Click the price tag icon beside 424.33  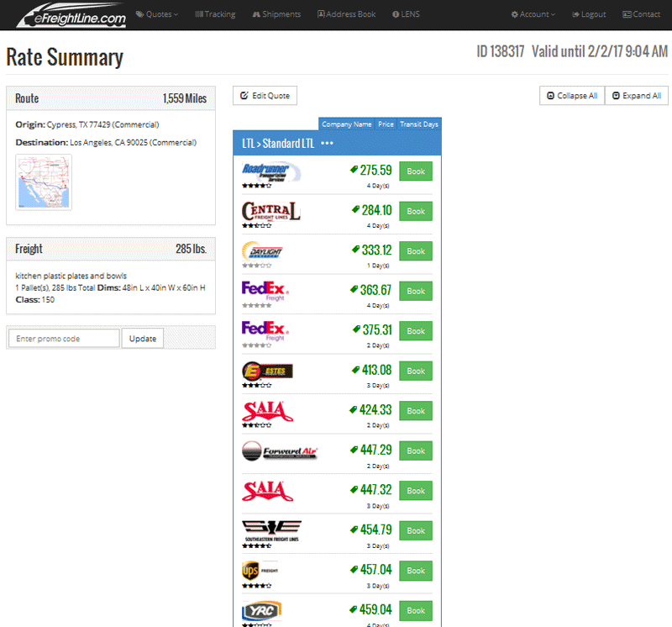(x=353, y=409)
